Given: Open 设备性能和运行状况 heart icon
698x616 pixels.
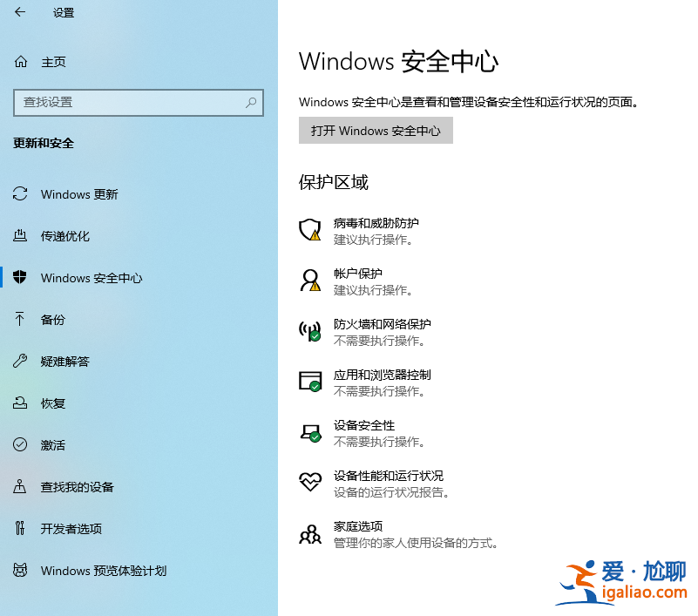Looking at the screenshot, I should tap(310, 483).
